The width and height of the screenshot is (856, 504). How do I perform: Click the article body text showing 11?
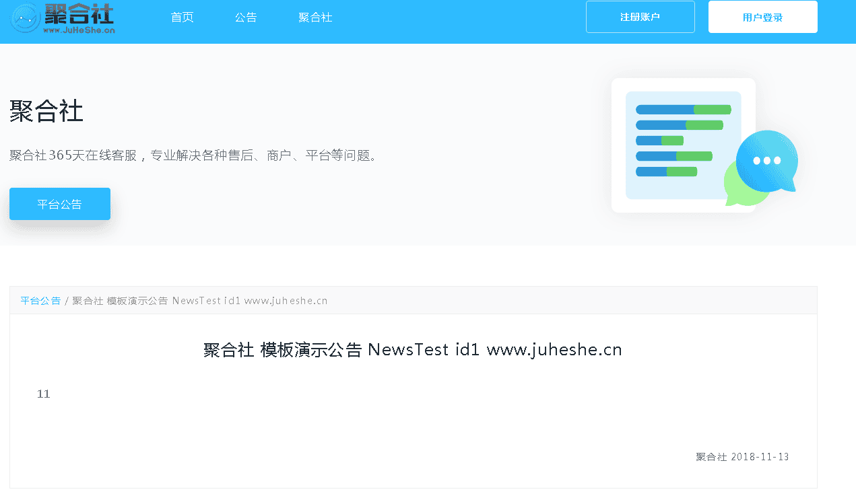(43, 394)
